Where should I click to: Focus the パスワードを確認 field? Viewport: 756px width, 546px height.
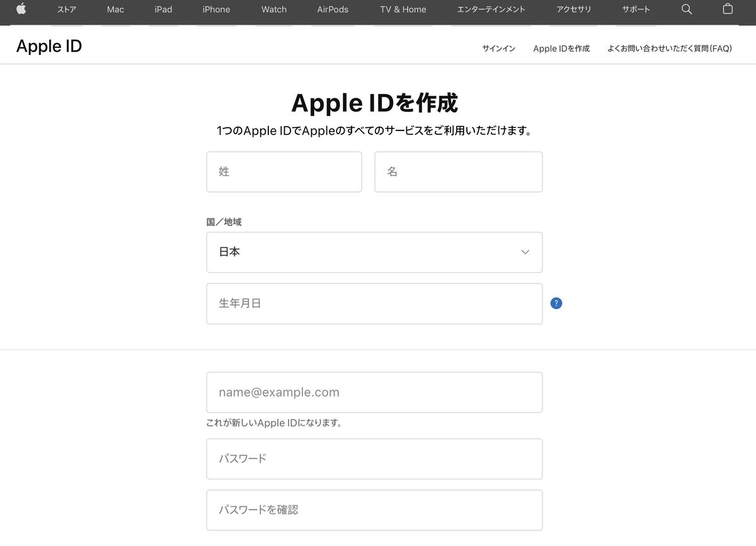[374, 510]
